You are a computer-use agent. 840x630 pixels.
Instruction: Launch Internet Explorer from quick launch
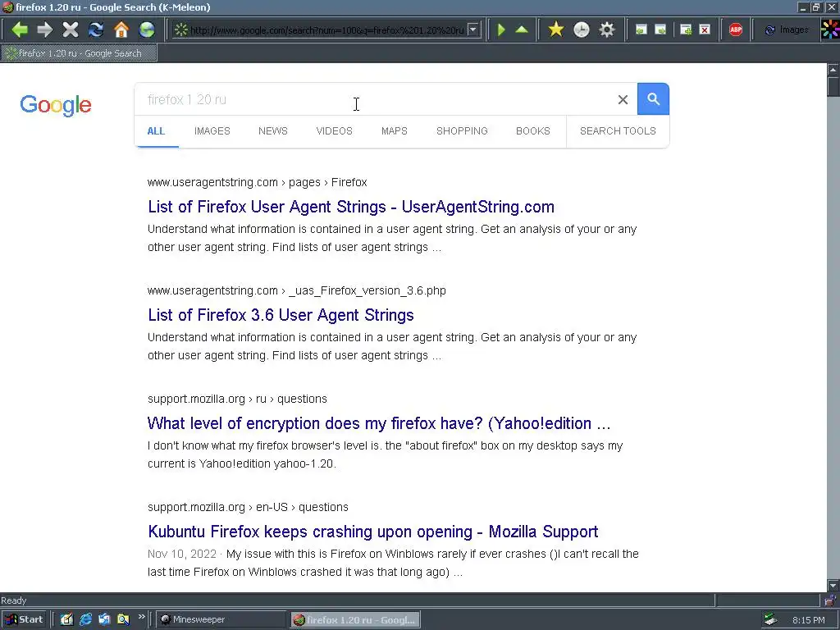[85, 619]
